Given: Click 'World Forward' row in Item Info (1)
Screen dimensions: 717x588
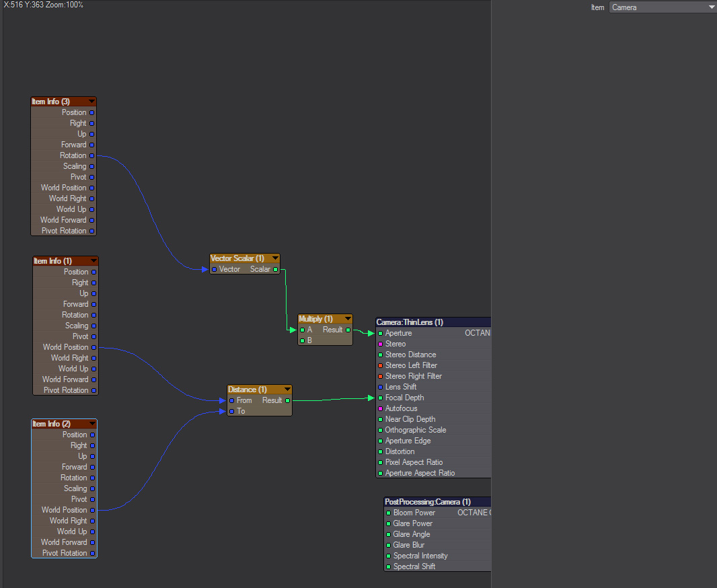Looking at the screenshot, I should tap(65, 379).
